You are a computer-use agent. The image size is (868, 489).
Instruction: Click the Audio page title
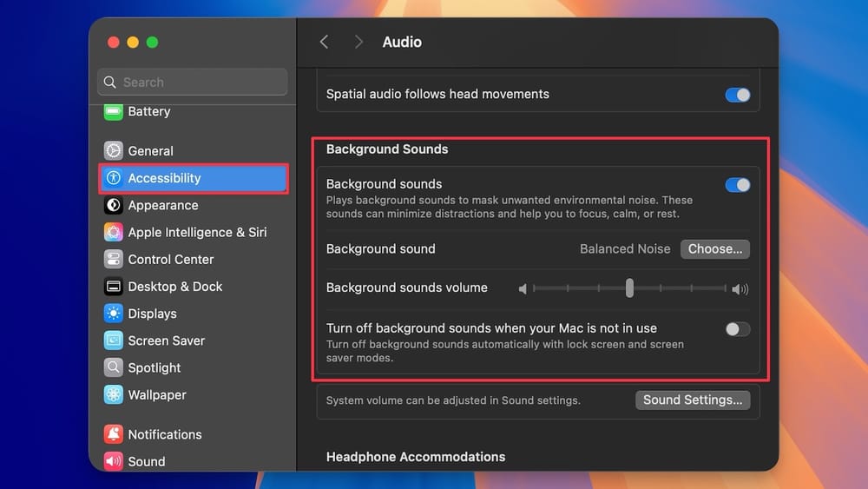(x=402, y=42)
